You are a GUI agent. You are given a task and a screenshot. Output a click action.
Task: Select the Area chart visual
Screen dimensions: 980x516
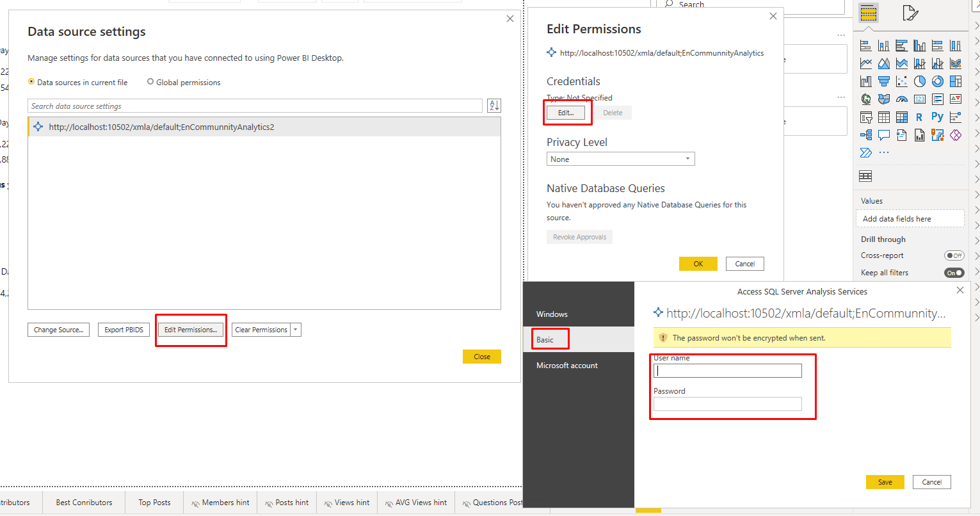pyautogui.click(x=884, y=63)
